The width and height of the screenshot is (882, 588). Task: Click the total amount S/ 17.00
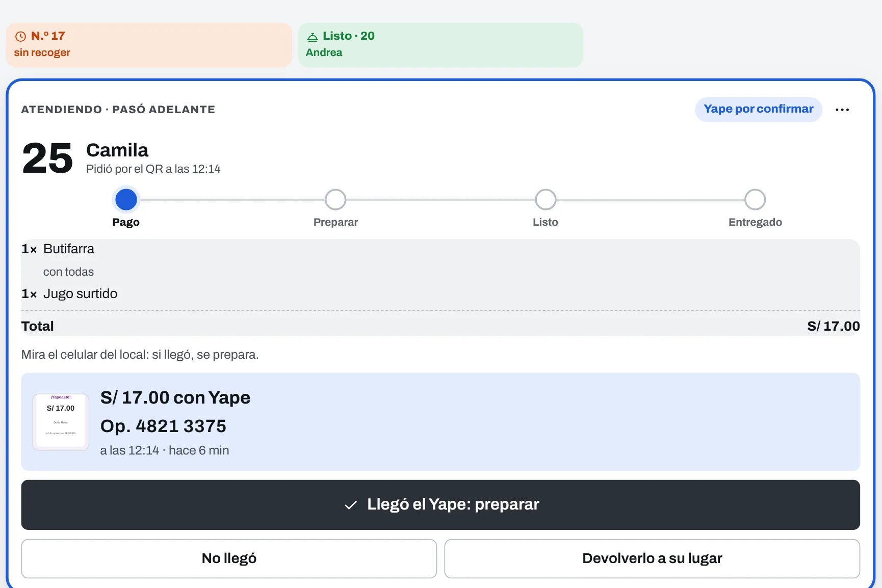click(834, 326)
